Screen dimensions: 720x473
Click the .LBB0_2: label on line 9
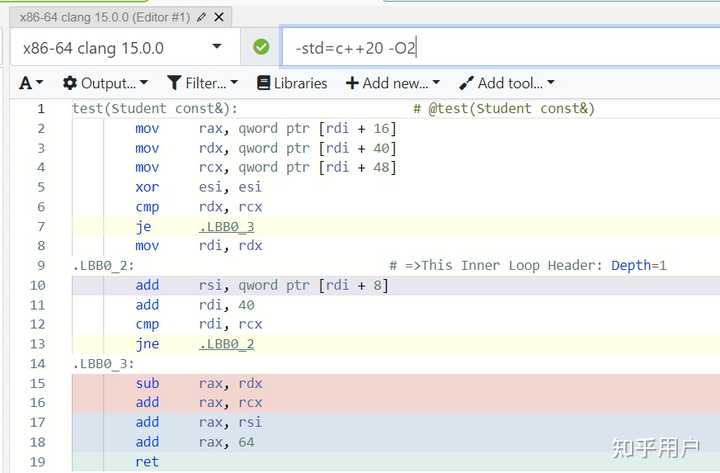[x=103, y=265]
